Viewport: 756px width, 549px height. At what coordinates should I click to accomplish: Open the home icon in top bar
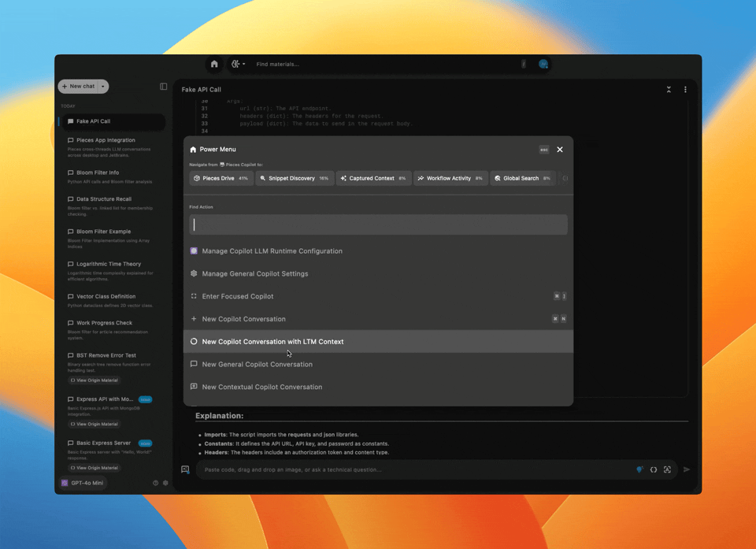point(214,64)
